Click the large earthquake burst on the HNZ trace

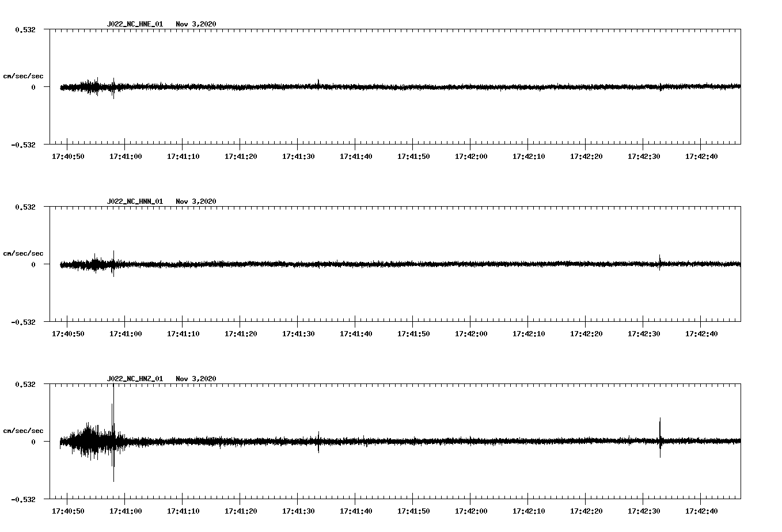[92, 440]
